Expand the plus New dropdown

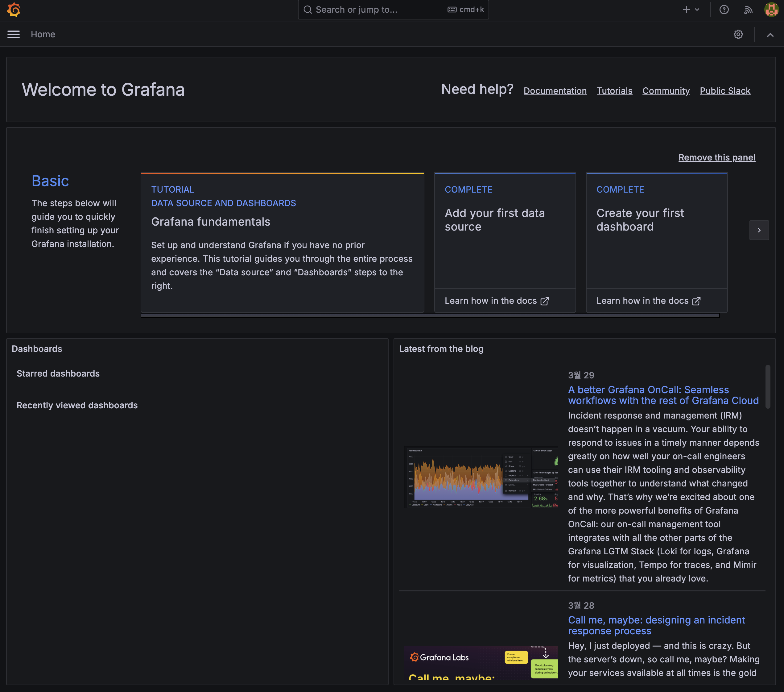(691, 10)
